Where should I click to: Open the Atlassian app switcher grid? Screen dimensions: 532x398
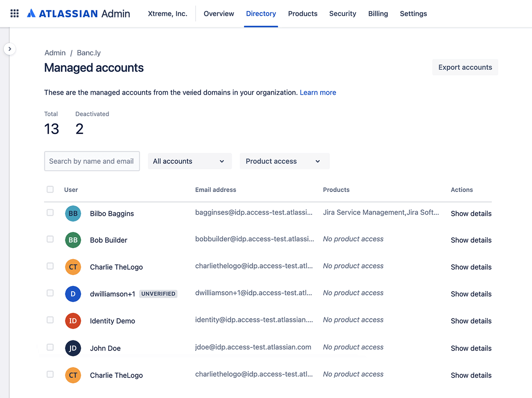point(14,13)
